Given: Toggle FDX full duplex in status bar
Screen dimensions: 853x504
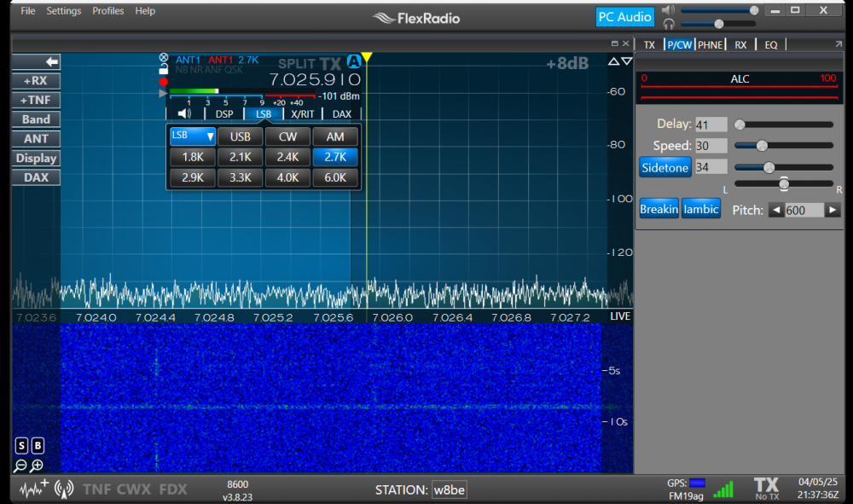Looking at the screenshot, I should [x=173, y=490].
